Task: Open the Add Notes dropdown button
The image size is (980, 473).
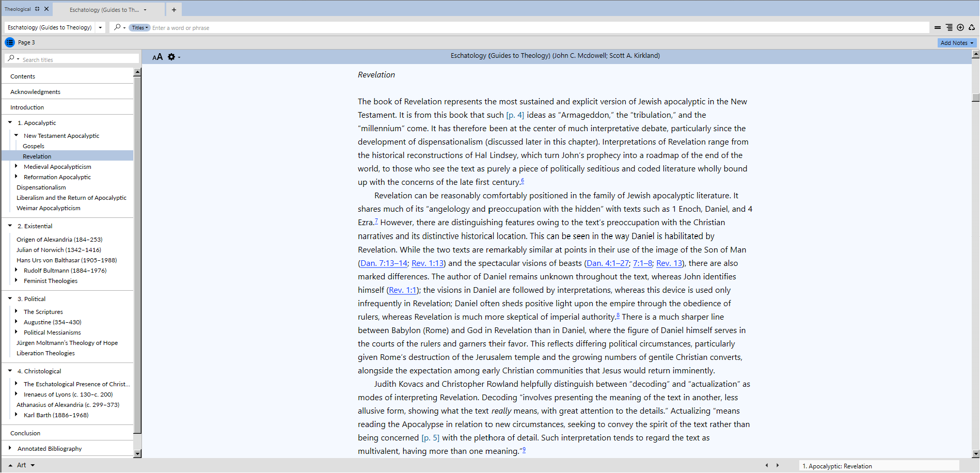Action: click(957, 43)
